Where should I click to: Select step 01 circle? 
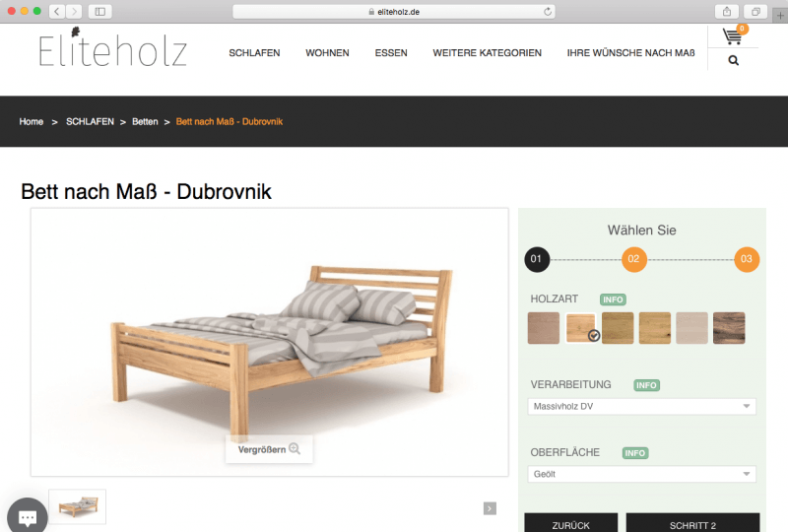pyautogui.click(x=537, y=259)
